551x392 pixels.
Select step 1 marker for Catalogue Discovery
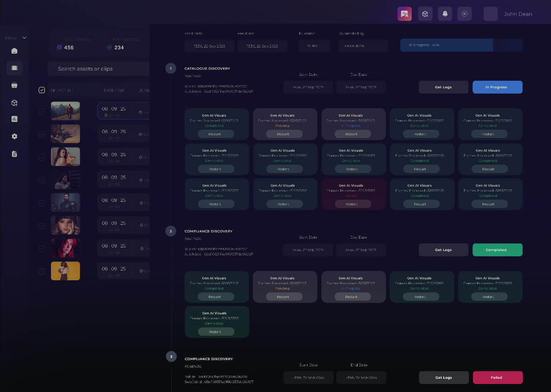pyautogui.click(x=171, y=68)
